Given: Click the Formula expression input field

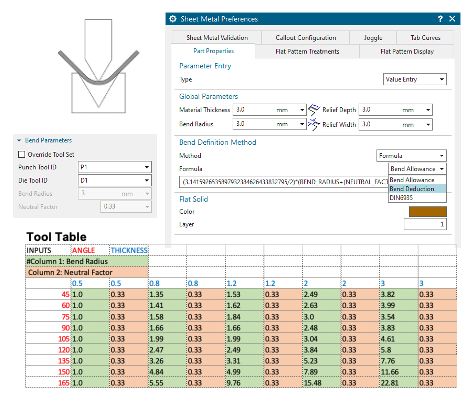Looking at the screenshot, I should (284, 182).
